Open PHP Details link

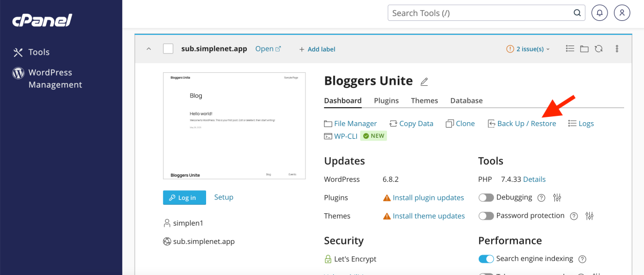click(x=535, y=179)
